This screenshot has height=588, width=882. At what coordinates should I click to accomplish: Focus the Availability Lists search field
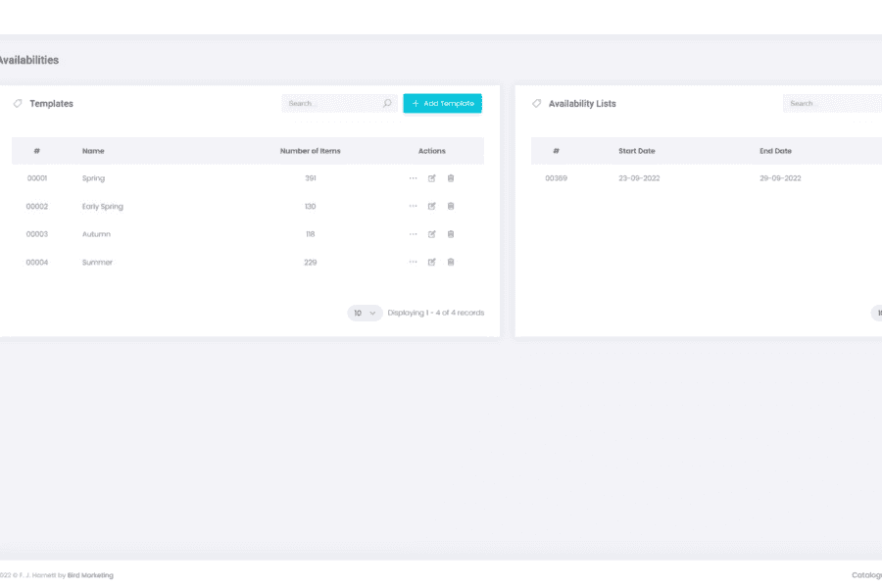point(833,103)
